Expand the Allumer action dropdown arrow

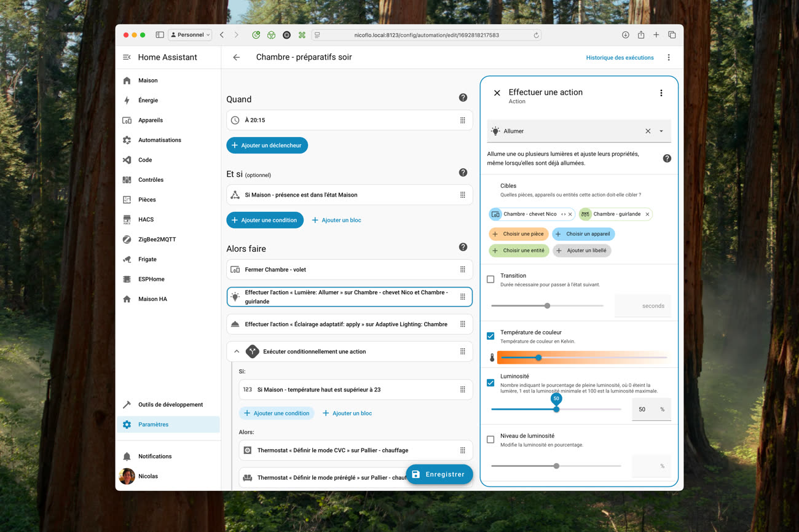pyautogui.click(x=661, y=131)
